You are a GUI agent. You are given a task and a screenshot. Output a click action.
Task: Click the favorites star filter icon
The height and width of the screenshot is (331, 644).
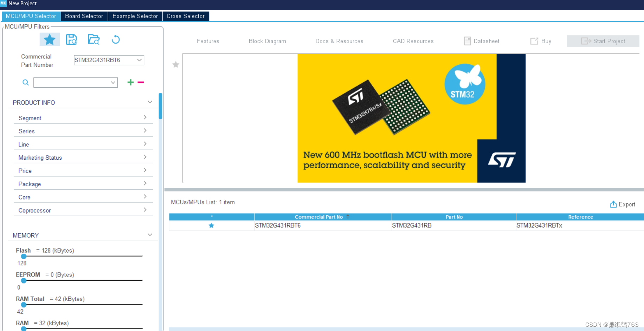tap(50, 39)
